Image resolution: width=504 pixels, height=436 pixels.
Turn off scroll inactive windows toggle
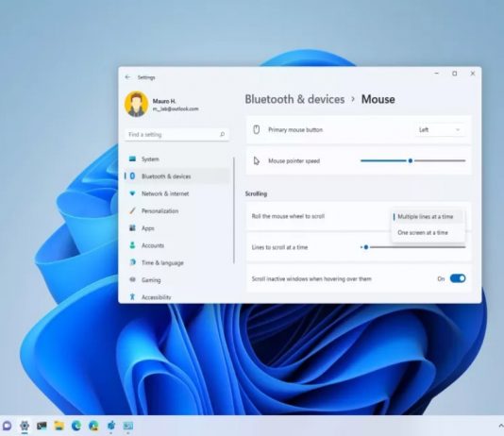(x=458, y=278)
